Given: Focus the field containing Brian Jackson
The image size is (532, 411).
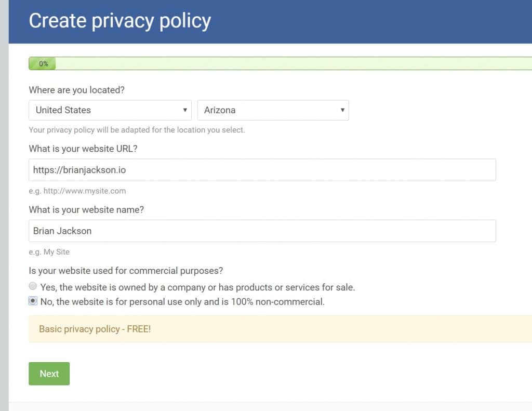Looking at the screenshot, I should coord(262,231).
